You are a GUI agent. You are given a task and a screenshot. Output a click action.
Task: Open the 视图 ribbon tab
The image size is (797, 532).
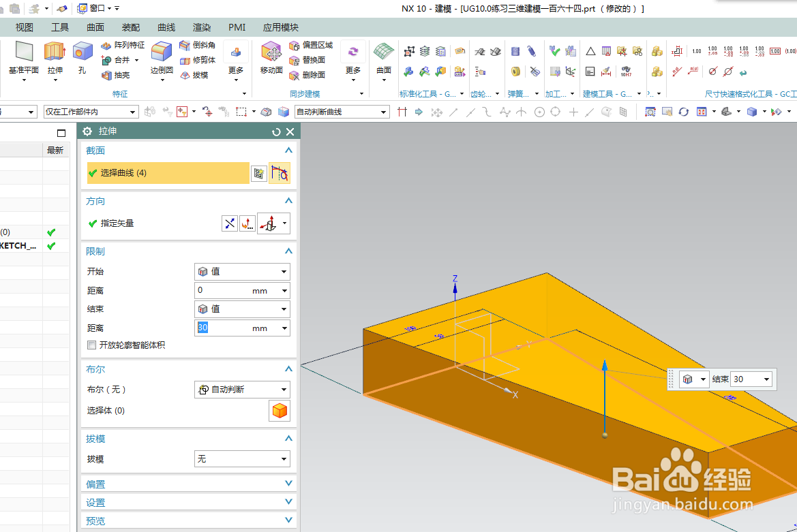25,27
